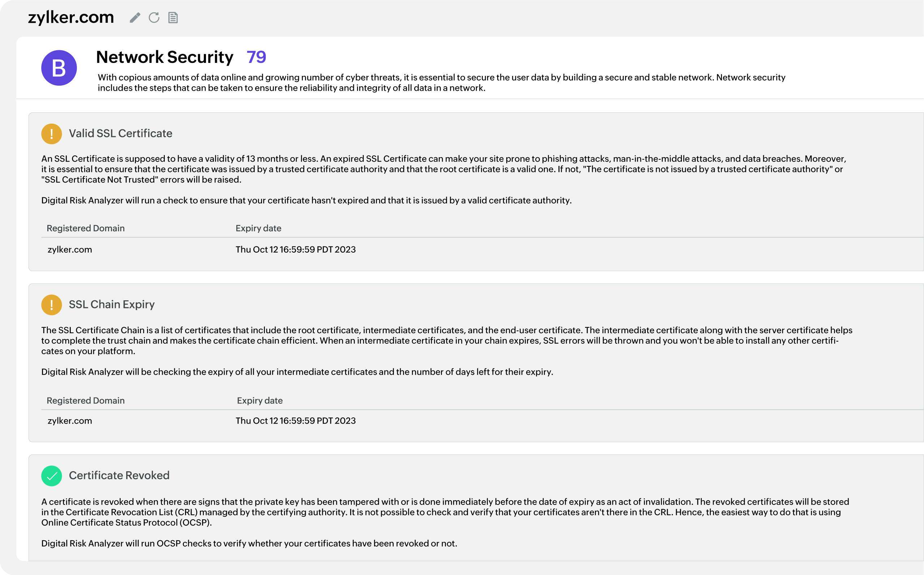This screenshot has height=575, width=924.
Task: Select the zylker.com page title
Action: point(71,17)
